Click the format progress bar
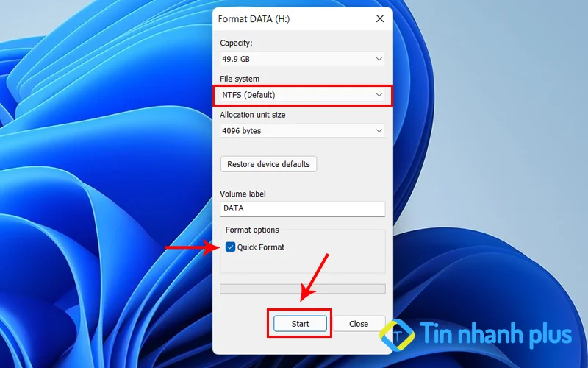 [302, 289]
